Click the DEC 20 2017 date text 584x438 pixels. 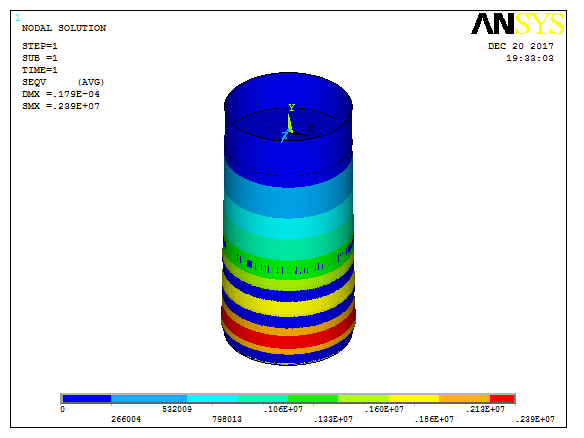(x=521, y=46)
